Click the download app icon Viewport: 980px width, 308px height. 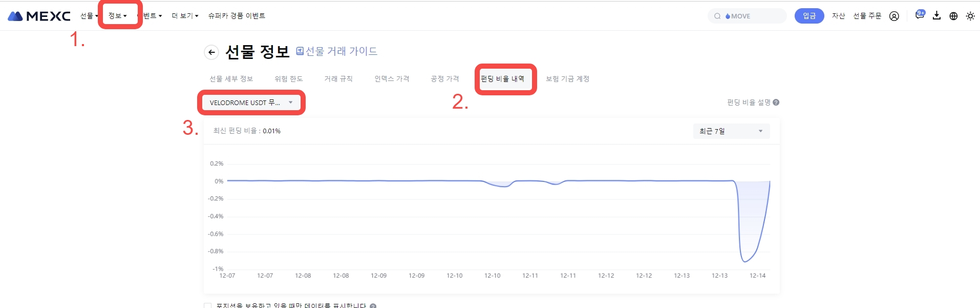point(936,15)
